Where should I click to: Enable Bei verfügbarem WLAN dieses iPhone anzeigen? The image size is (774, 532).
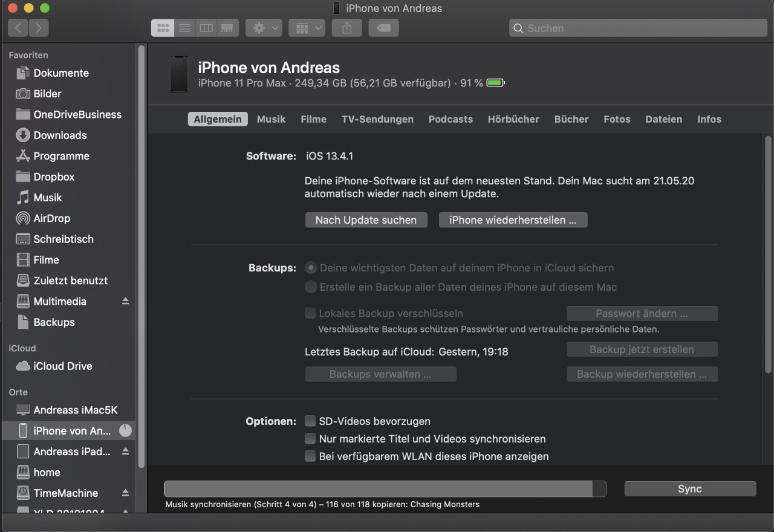tap(310, 456)
